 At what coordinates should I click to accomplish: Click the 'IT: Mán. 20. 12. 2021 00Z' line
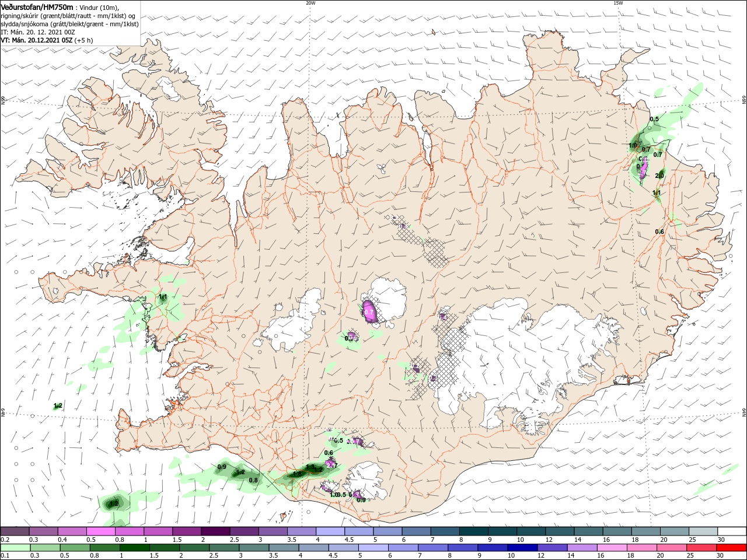pyautogui.click(x=38, y=32)
